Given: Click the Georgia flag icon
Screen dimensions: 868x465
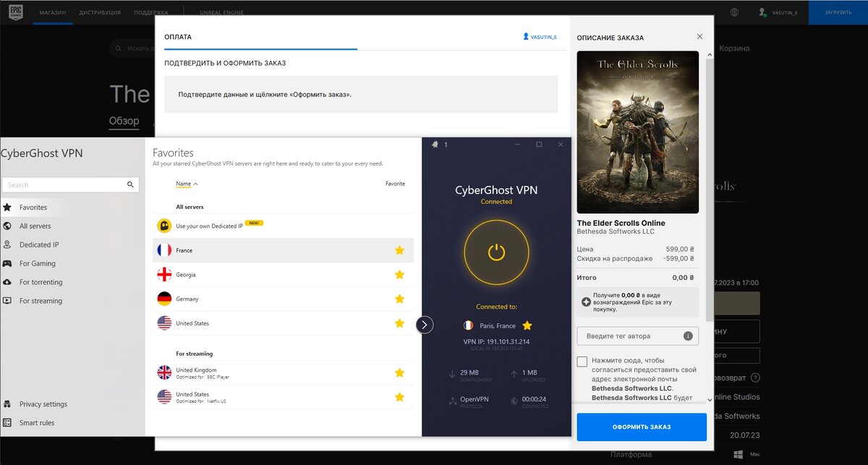Looking at the screenshot, I should [x=164, y=275].
